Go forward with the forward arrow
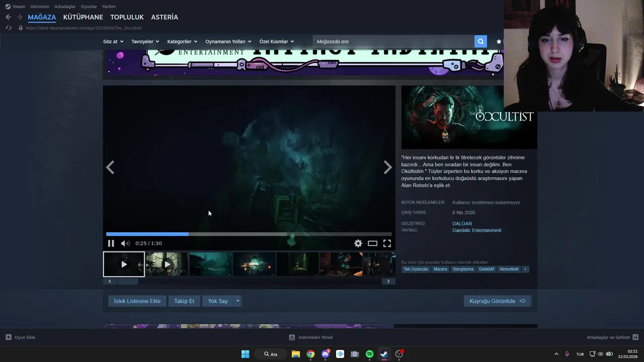 20,17
